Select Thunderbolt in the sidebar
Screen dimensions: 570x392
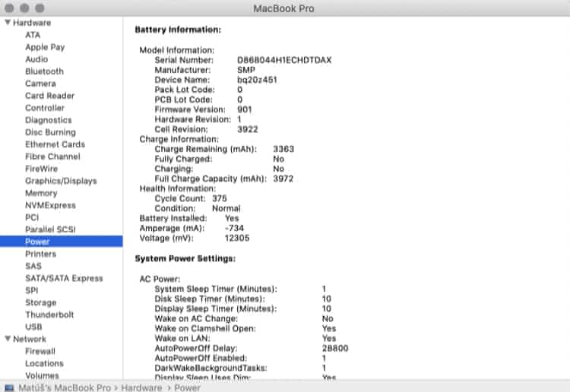coord(49,315)
